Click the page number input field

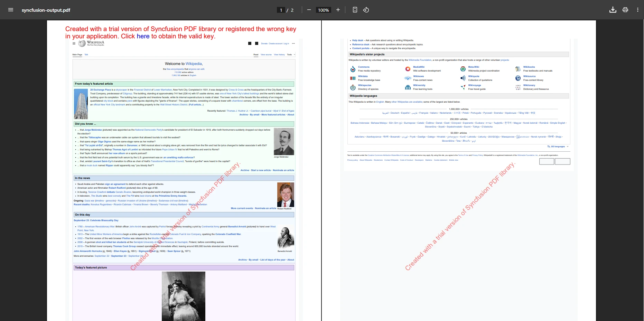click(281, 10)
